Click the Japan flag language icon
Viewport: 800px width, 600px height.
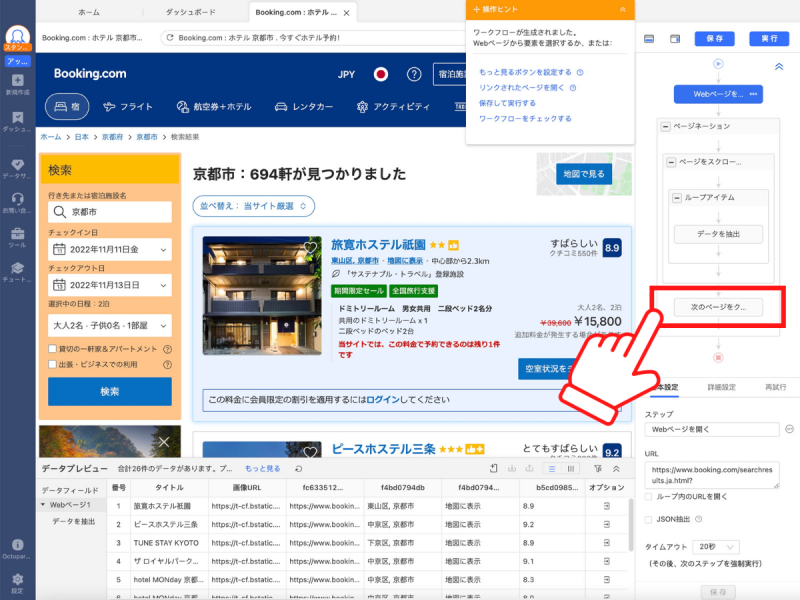click(380, 74)
